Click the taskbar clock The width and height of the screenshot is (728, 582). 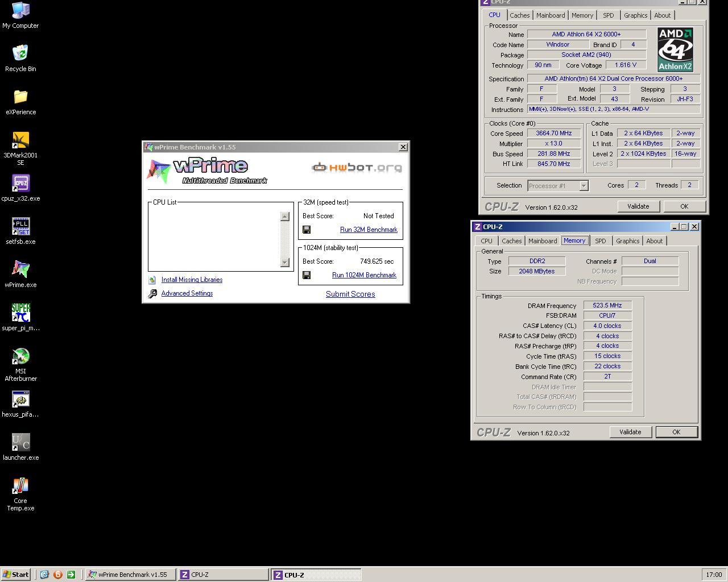point(714,575)
